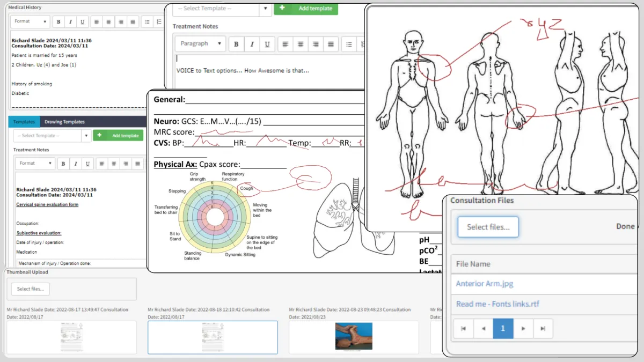
Task: Click the 'Done' status text
Action: tap(625, 226)
